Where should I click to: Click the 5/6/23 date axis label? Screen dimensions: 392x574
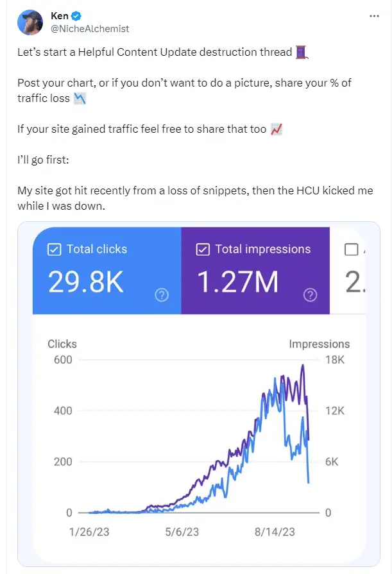(182, 532)
